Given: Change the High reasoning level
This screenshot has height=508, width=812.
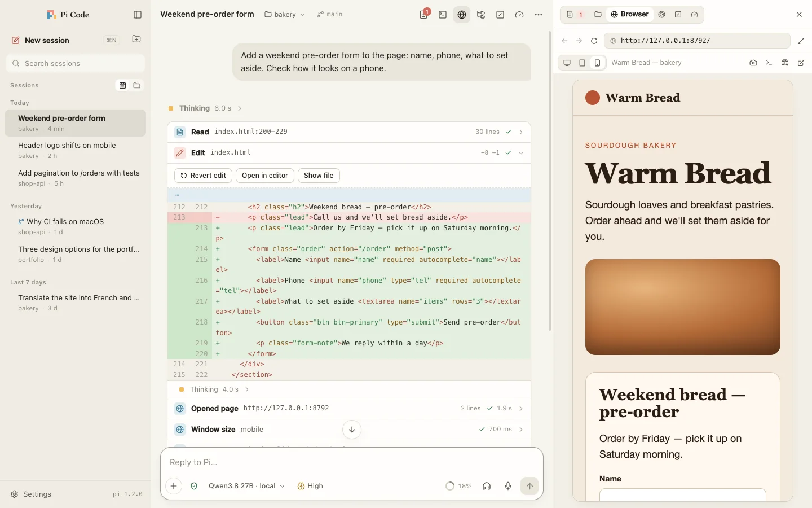Looking at the screenshot, I should coord(310,486).
